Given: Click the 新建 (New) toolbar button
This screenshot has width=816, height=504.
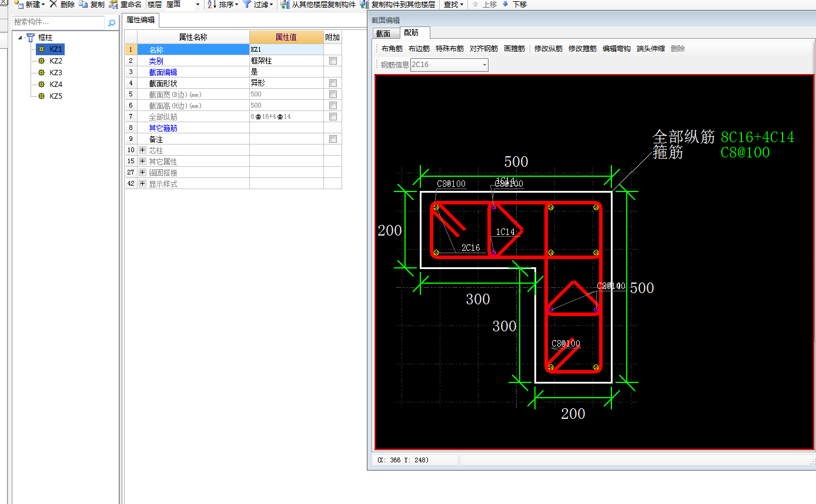Looking at the screenshot, I should [x=28, y=4].
